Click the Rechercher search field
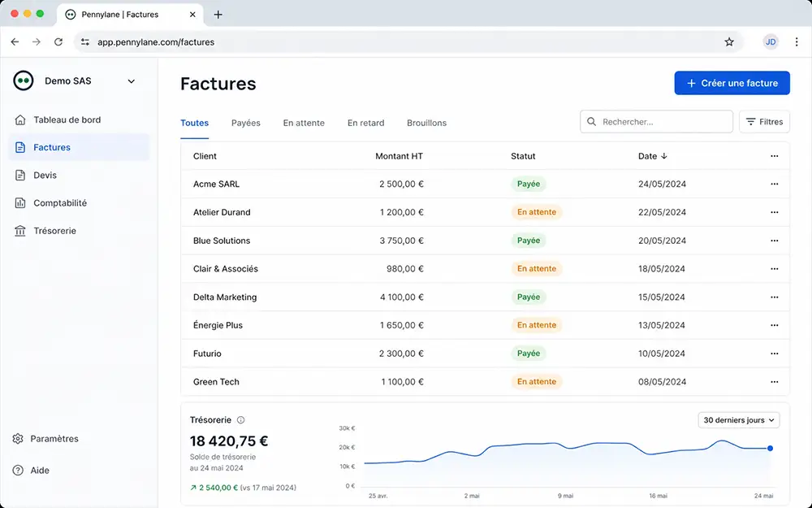 coord(657,122)
